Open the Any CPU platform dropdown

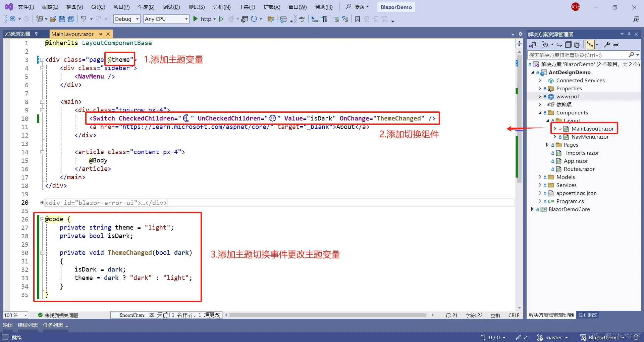166,19
